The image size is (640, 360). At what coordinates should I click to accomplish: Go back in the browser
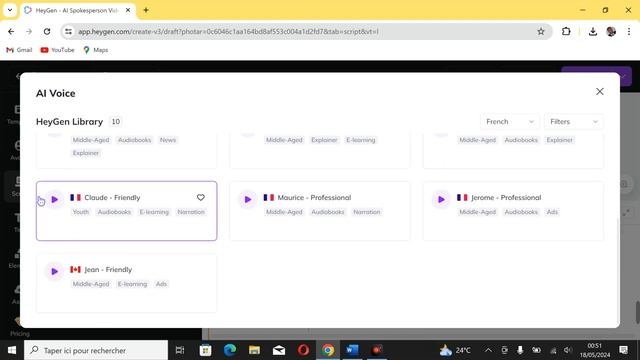coord(11,31)
